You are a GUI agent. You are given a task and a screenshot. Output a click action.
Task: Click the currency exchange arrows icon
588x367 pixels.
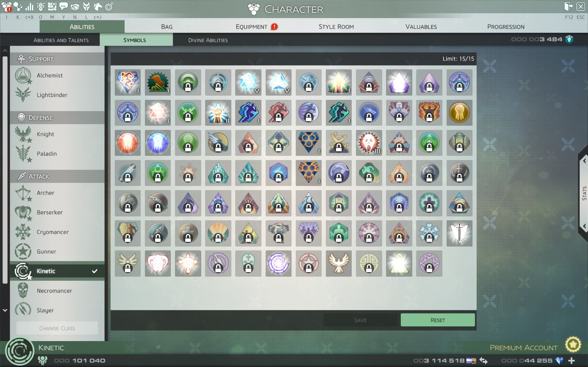coord(483,360)
